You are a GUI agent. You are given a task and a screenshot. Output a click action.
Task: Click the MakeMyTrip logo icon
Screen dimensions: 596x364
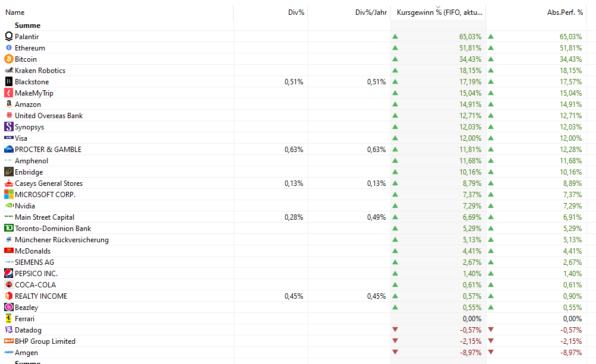click(9, 93)
